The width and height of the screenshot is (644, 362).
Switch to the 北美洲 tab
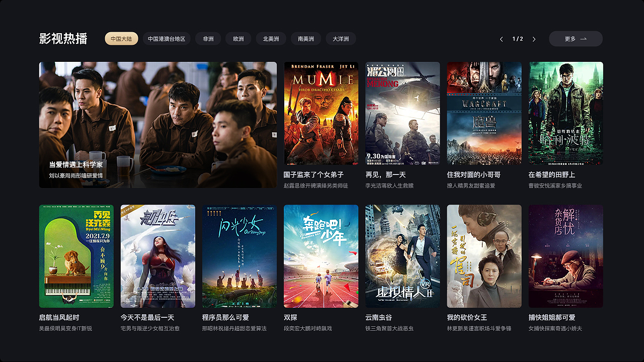(x=271, y=39)
